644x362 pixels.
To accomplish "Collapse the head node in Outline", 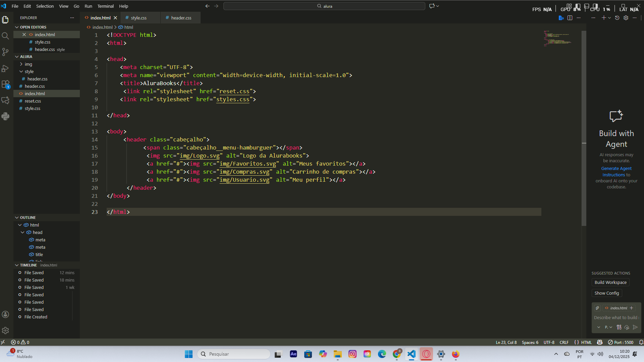I will pos(22,232).
